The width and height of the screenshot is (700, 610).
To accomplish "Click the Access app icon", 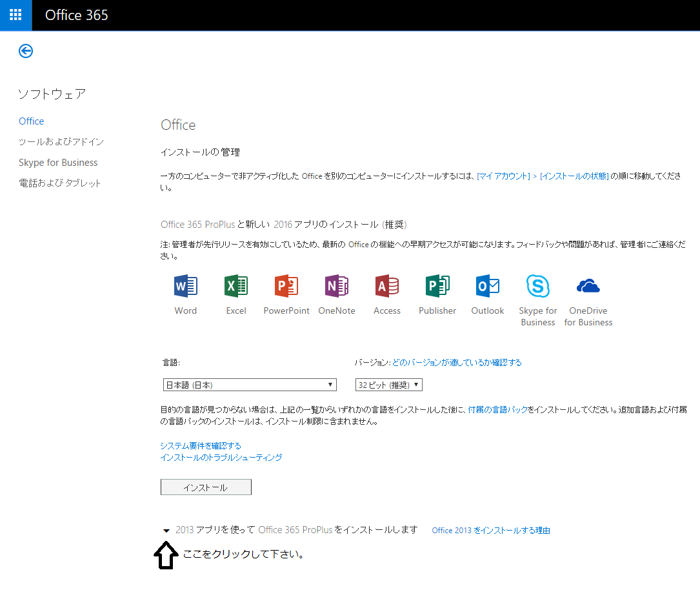I will (x=387, y=286).
